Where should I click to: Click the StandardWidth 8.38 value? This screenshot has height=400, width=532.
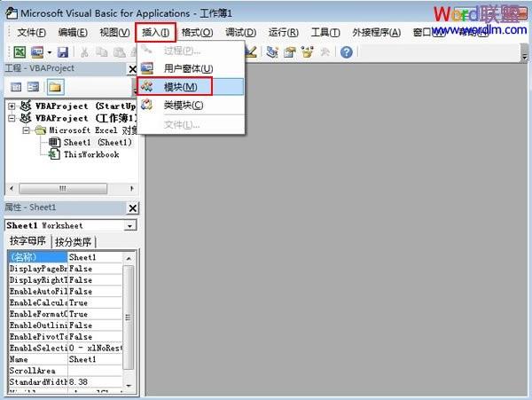pyautogui.click(x=95, y=382)
